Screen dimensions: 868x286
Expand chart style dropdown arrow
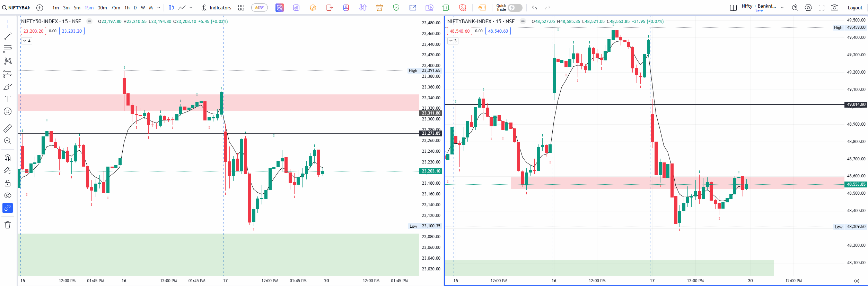pyautogui.click(x=191, y=8)
